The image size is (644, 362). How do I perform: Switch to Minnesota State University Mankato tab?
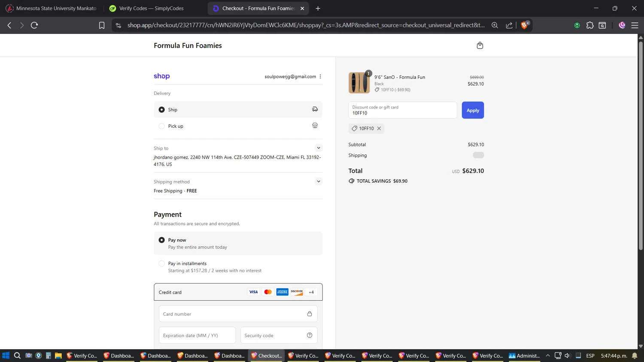(x=52, y=8)
